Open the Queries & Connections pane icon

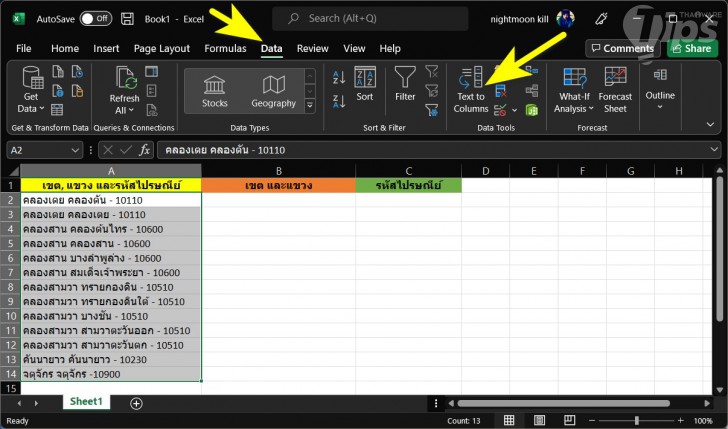151,72
